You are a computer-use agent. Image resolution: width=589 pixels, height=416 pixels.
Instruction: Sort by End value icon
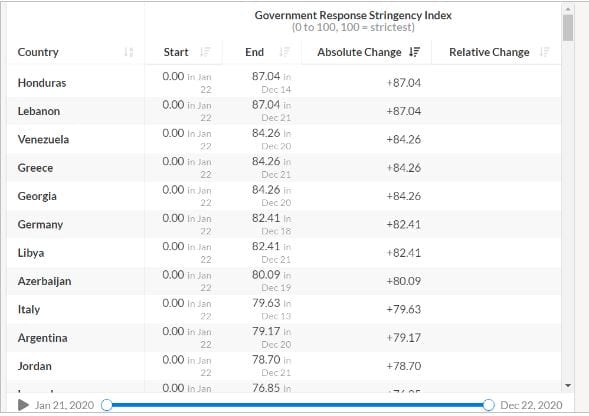pos(284,52)
